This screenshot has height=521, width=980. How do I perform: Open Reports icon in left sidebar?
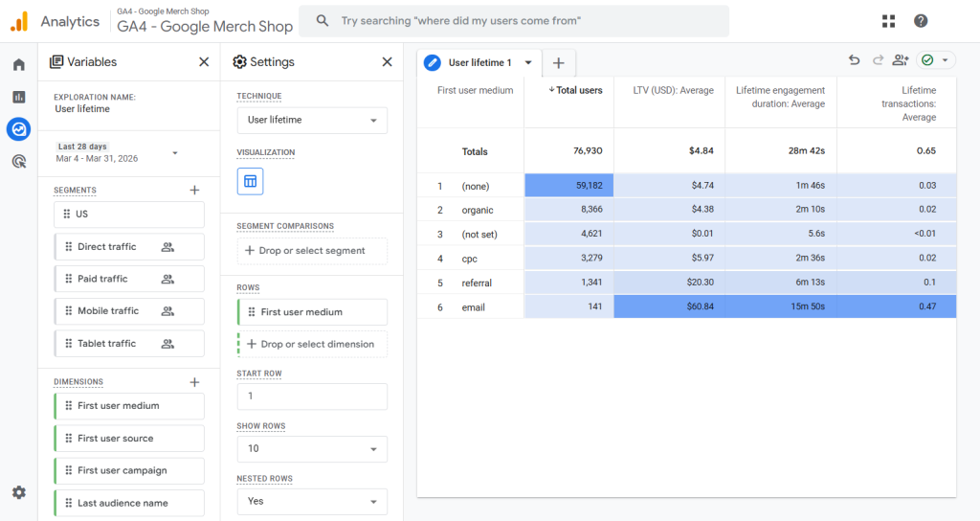(x=18, y=97)
